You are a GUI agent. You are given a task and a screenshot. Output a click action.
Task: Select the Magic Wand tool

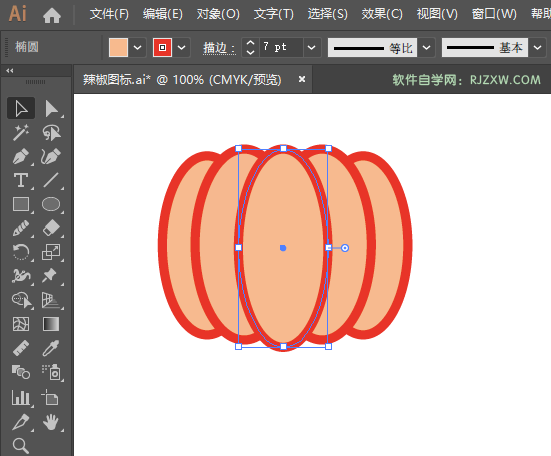[x=21, y=133]
